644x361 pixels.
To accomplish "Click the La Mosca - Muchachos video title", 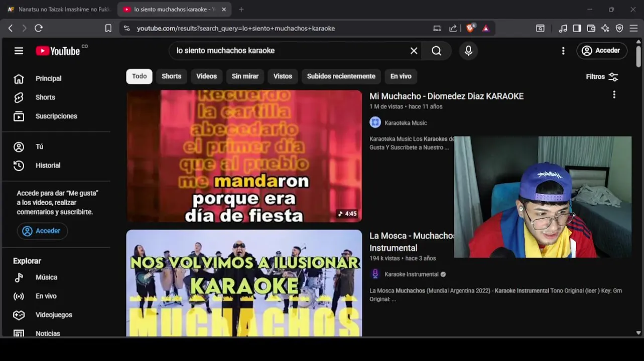I will (x=412, y=242).
